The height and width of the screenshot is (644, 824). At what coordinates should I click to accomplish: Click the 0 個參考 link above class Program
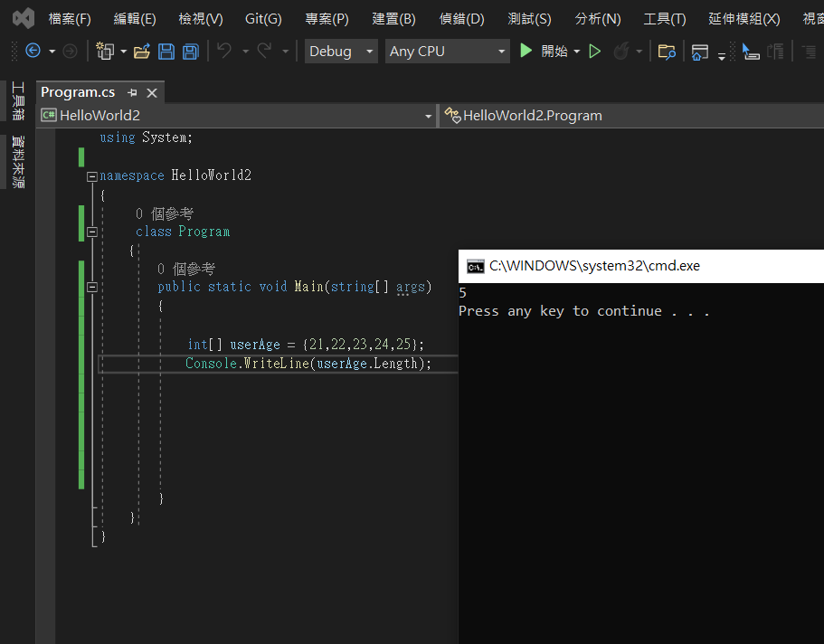pos(165,213)
